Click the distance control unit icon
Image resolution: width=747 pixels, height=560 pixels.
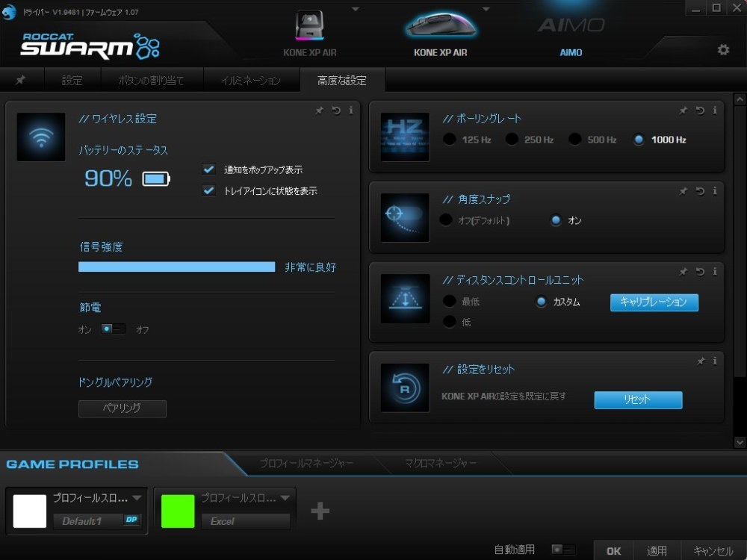tap(405, 299)
